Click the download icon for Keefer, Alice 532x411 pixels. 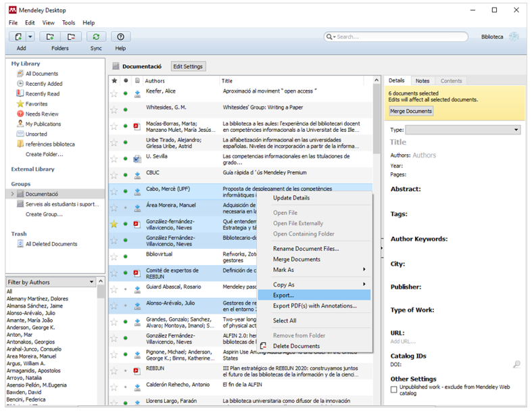point(137,94)
